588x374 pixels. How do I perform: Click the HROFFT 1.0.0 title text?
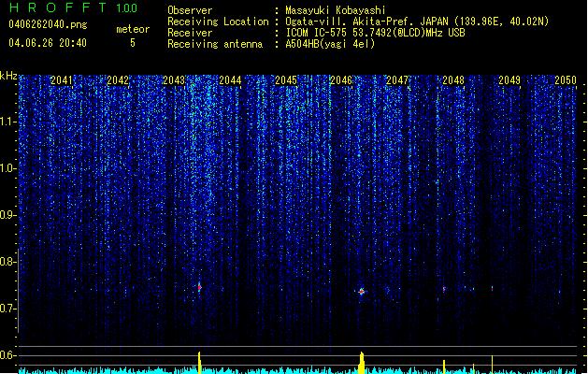[x=73, y=7]
